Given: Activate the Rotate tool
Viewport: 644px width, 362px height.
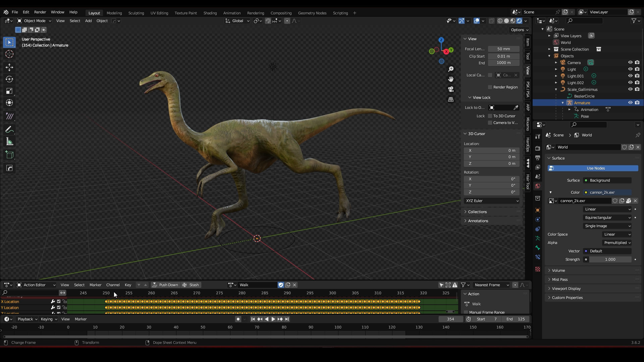Looking at the screenshot, I should coord(9,79).
